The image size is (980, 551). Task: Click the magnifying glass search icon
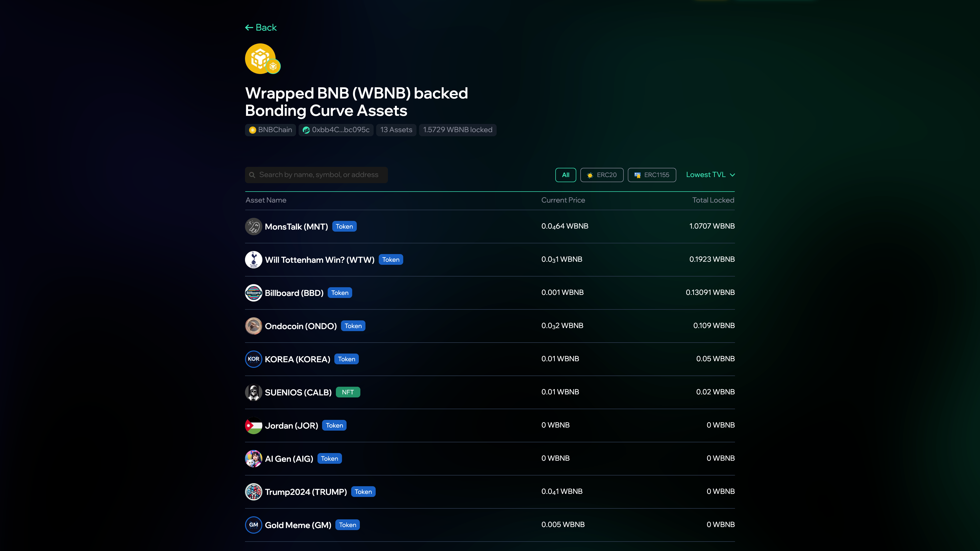click(x=252, y=175)
